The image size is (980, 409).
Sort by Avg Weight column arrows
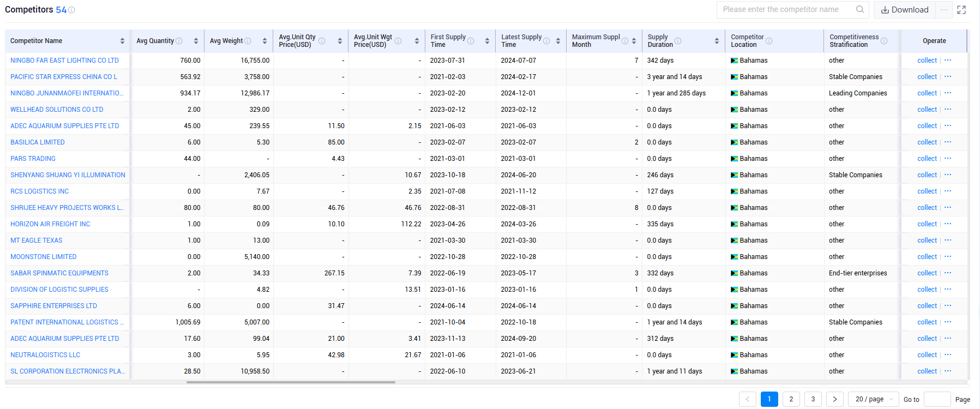click(264, 41)
